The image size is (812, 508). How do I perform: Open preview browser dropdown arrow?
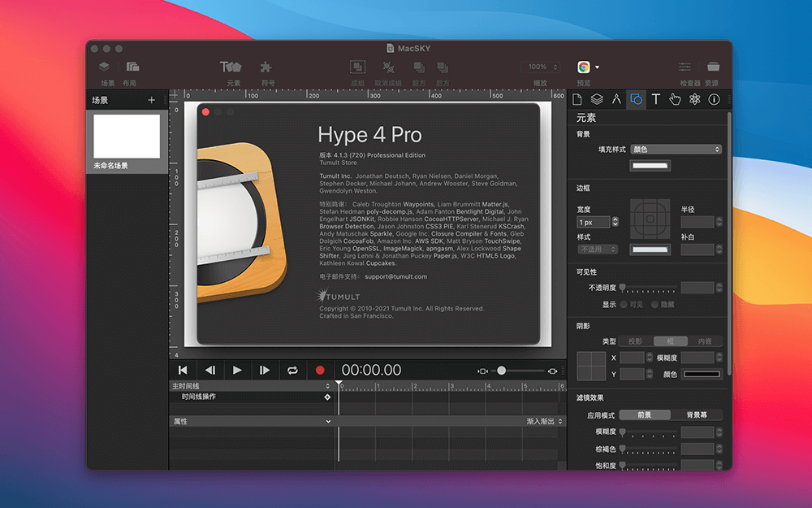[597, 67]
